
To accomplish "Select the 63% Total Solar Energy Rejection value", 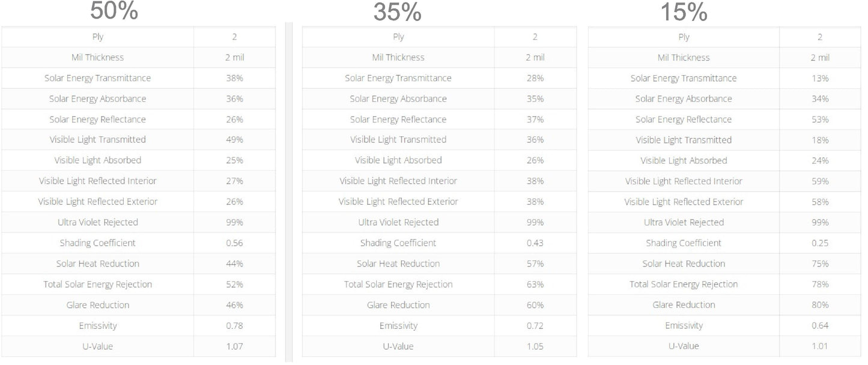I will pos(535,285).
